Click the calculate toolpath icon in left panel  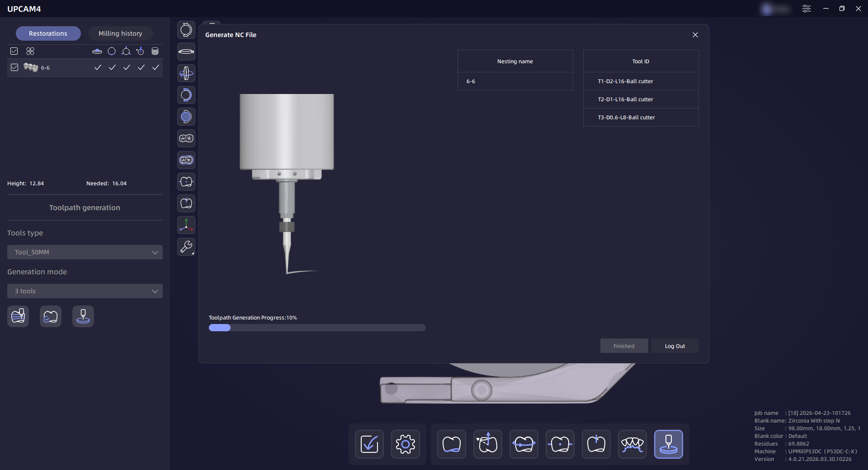pos(18,316)
